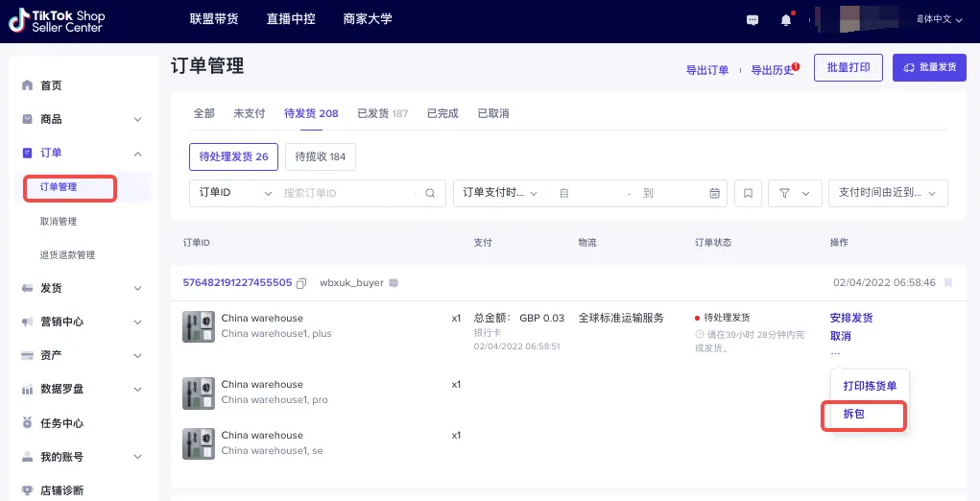The image size is (980, 501).
Task: Open the 支付时间由近到 sort dropdown
Action: coord(888,193)
